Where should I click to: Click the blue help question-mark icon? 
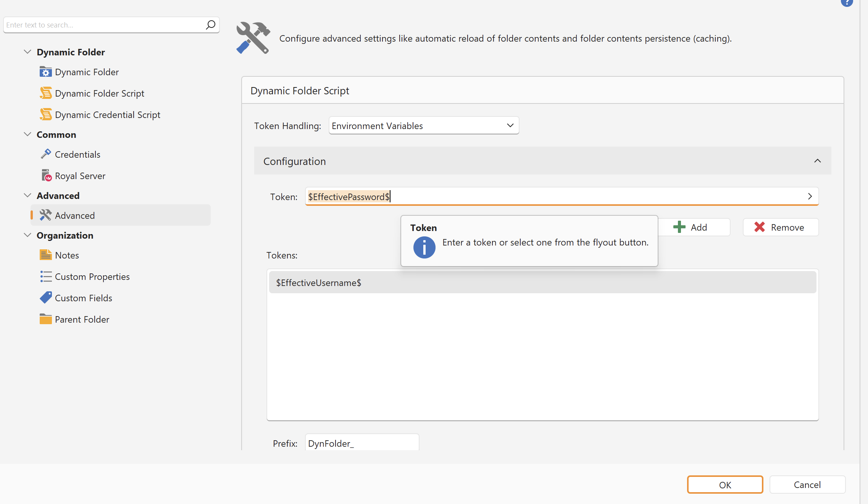click(x=847, y=3)
